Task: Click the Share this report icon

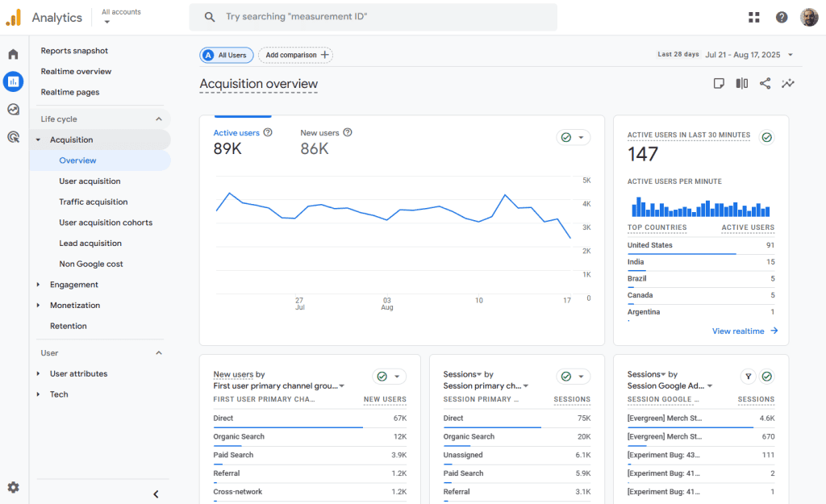Action: [x=765, y=84]
